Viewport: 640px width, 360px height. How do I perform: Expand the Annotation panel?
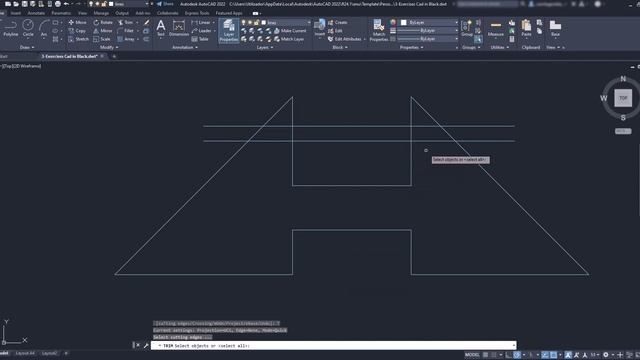pos(184,48)
